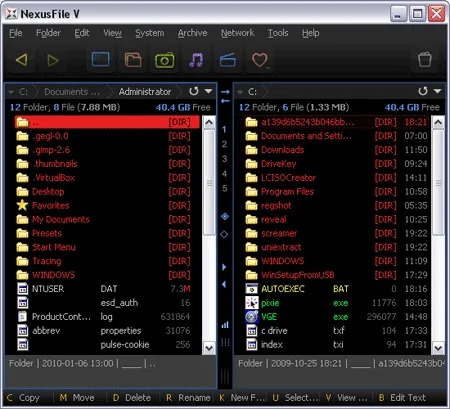This screenshot has height=409, width=450.
Task: Click the blue left triangle in divider
Action: click(x=224, y=284)
